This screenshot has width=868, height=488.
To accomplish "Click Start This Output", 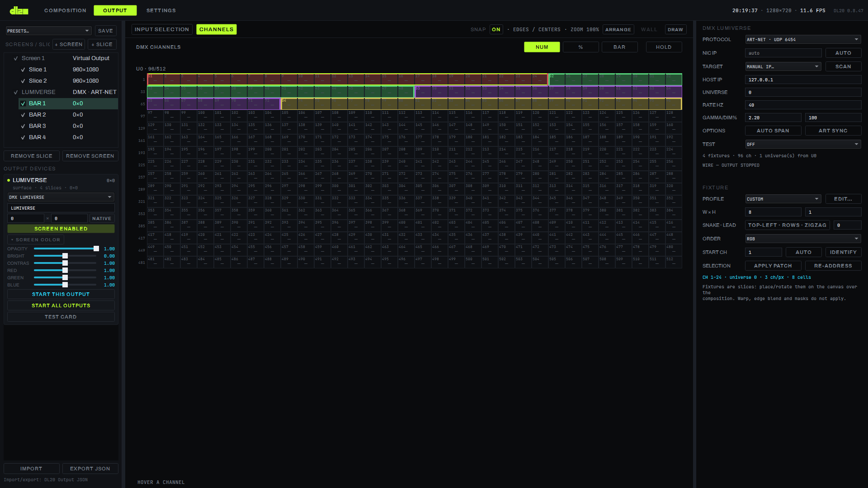I will click(61, 294).
